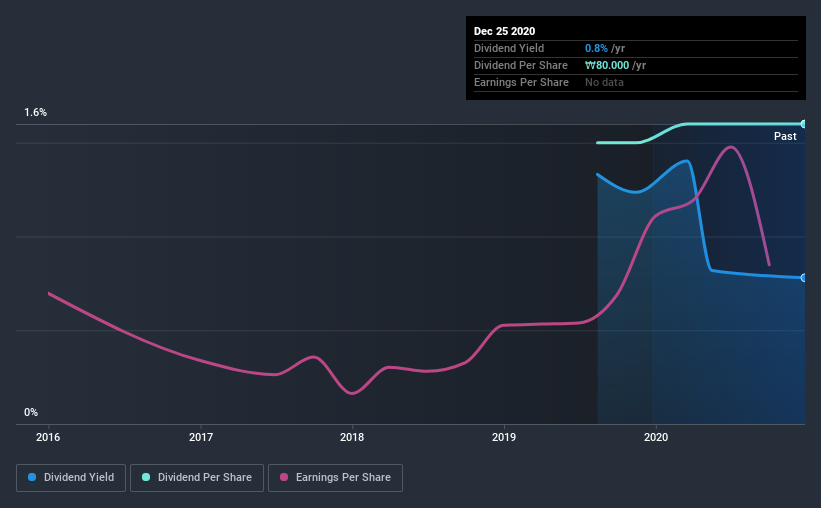Click the 2016 x-axis label
This screenshot has height=508, width=821.
(x=48, y=437)
